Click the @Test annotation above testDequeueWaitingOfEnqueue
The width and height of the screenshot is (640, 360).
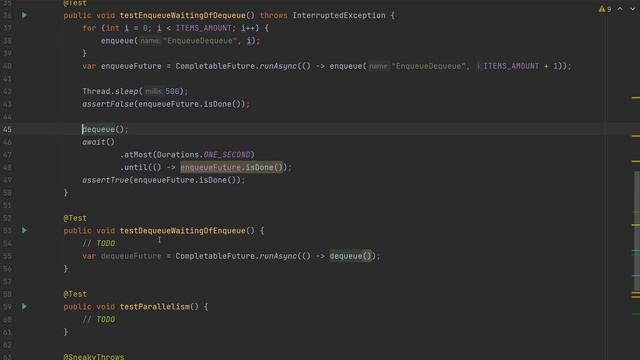75,218
